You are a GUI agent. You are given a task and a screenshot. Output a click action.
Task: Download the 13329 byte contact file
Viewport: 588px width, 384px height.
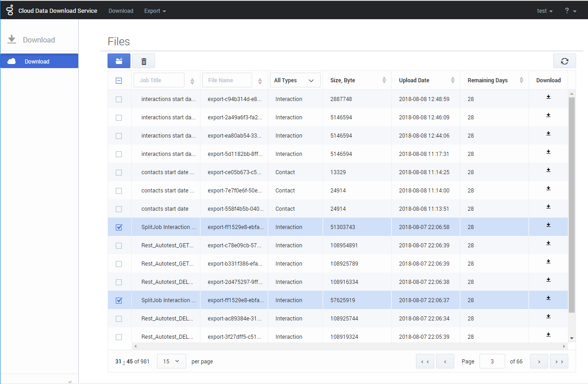548,171
